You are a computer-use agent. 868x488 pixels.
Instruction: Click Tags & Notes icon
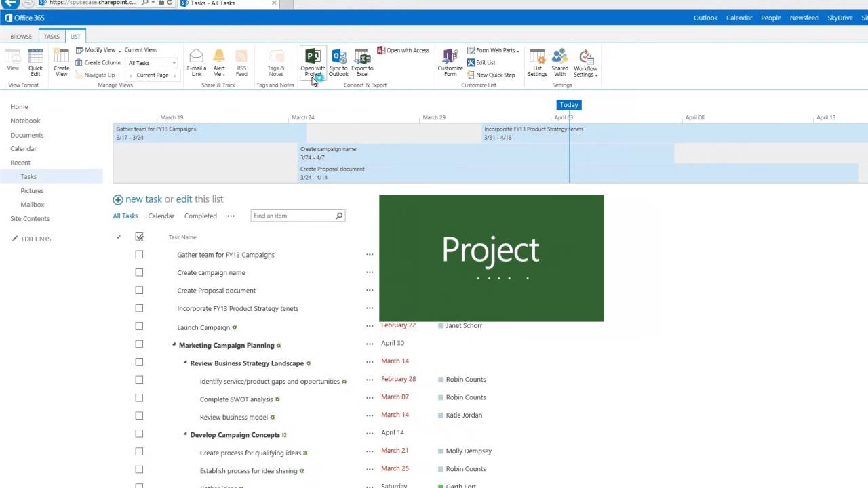coord(276,63)
